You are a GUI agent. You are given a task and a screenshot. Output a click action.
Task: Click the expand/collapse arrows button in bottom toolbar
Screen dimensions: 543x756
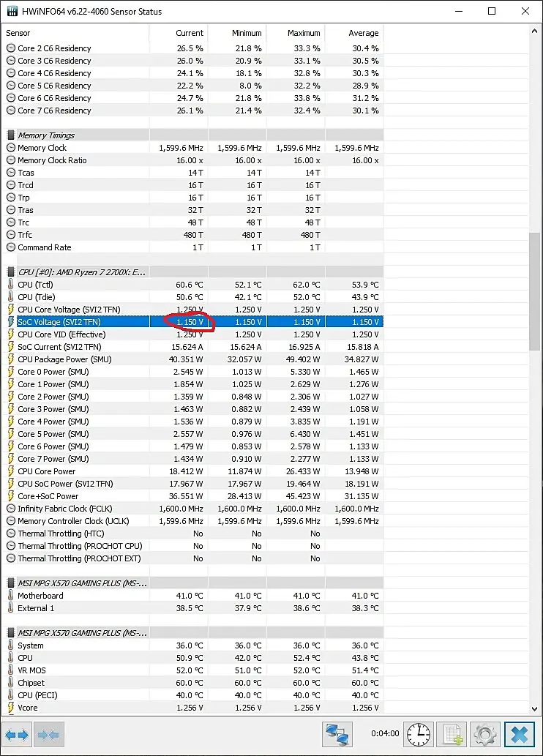click(x=17, y=735)
